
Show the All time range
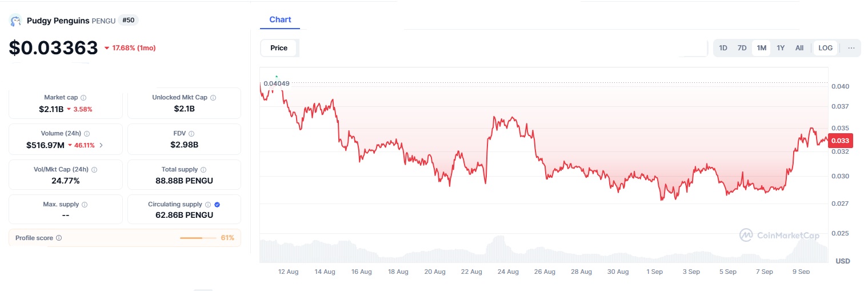click(x=799, y=48)
